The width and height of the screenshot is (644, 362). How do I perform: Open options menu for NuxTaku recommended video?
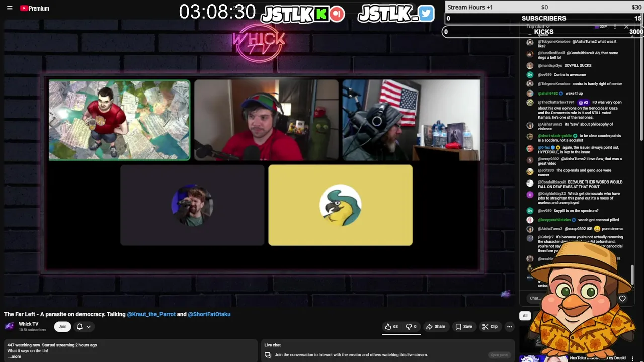(632, 358)
